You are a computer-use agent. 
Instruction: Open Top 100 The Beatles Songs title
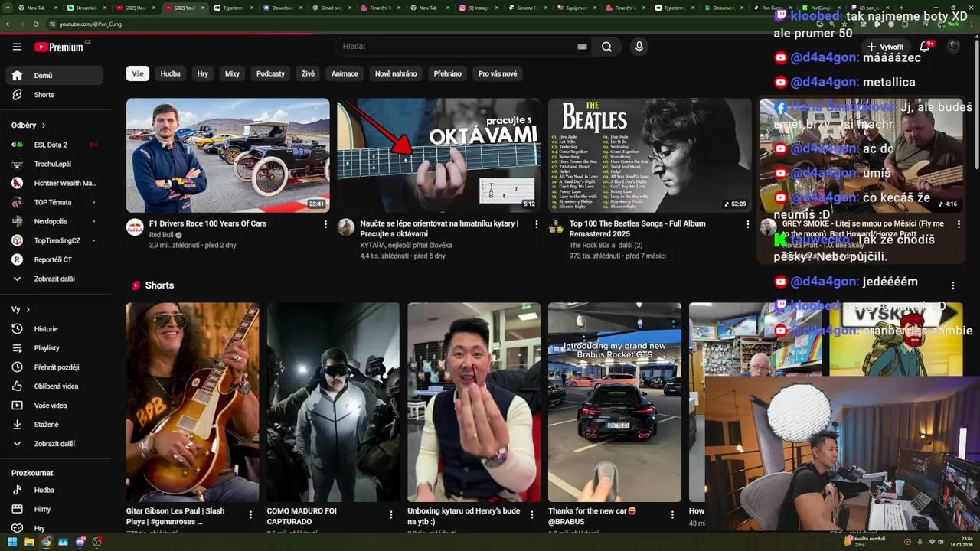click(637, 228)
